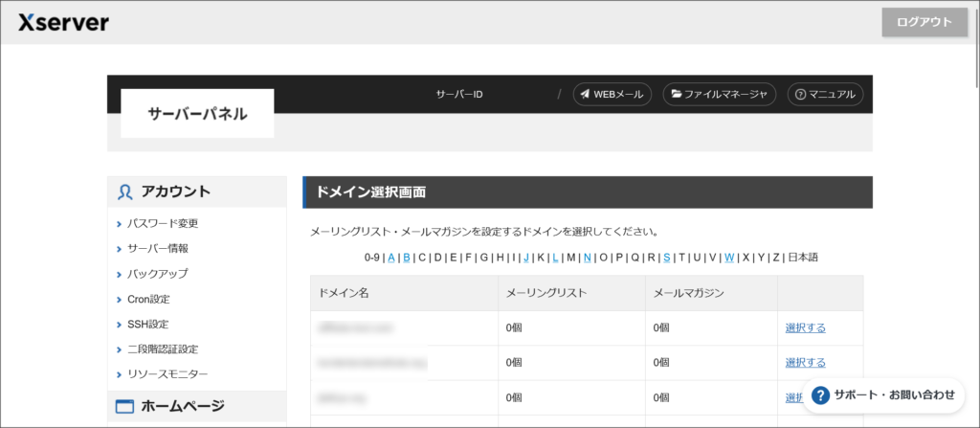The height and width of the screenshot is (428, 980).
Task: Click 選択する for the first domain
Action: click(805, 327)
